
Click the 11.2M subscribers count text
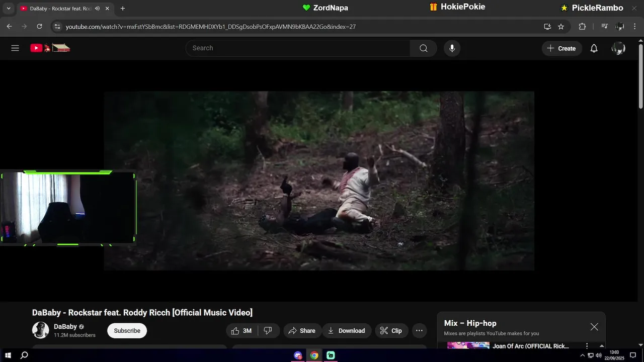[x=74, y=335]
